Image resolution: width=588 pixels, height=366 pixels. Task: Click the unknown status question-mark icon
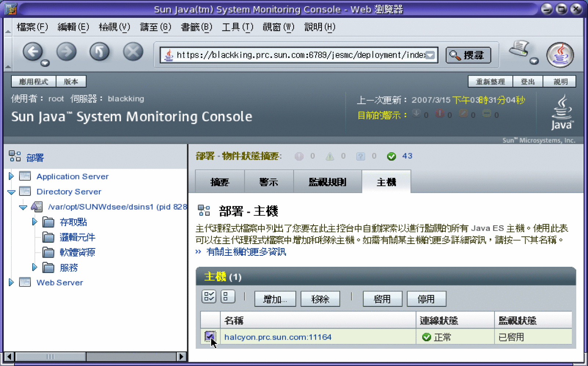coord(361,157)
